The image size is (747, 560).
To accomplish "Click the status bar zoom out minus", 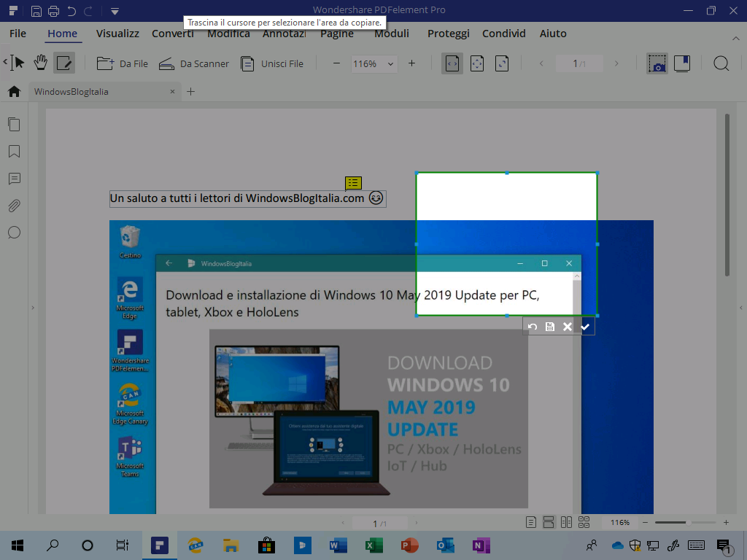I will (x=645, y=522).
